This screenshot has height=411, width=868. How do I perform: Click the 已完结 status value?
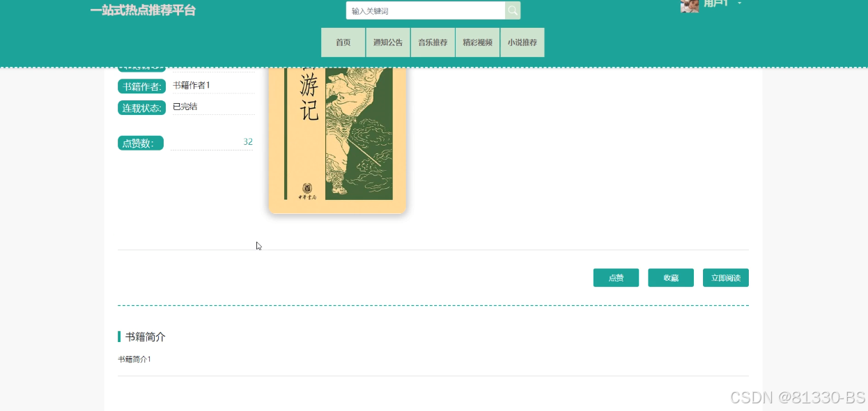pyautogui.click(x=185, y=107)
